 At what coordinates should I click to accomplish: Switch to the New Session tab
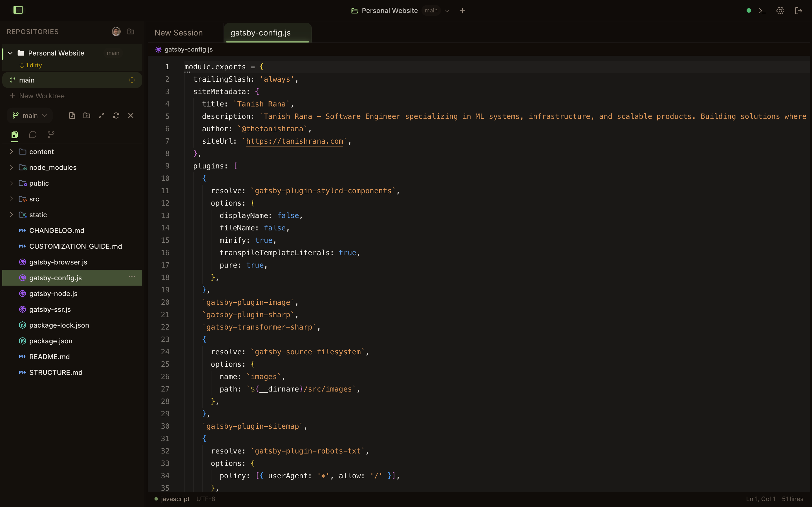tap(178, 33)
